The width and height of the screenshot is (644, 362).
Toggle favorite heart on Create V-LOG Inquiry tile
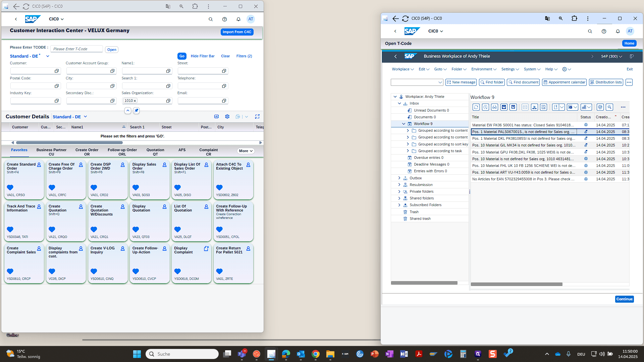[94, 271]
